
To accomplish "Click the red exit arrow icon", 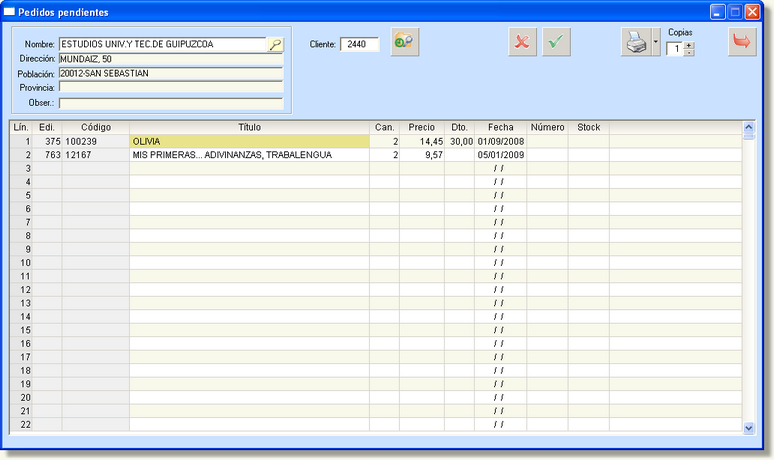I will pos(742,42).
